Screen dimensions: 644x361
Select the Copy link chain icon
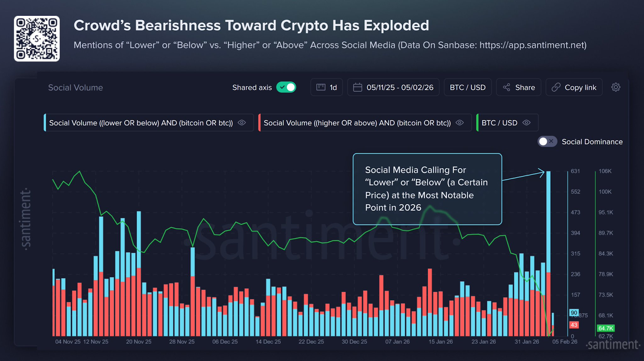556,87
